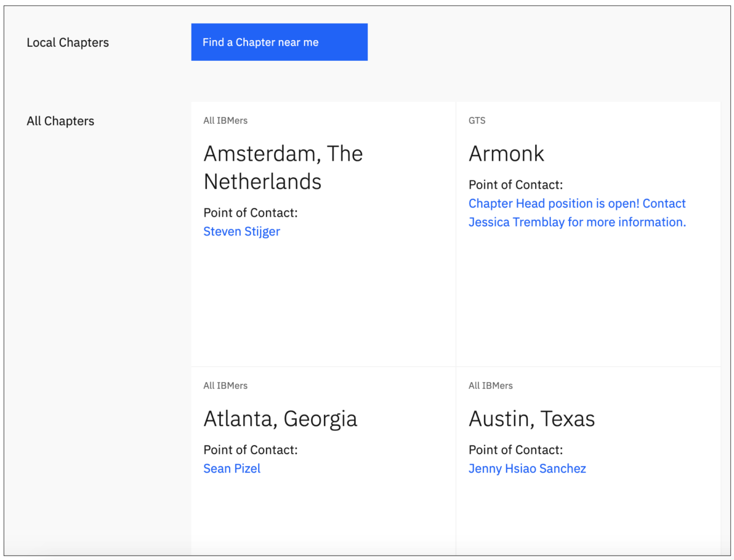The image size is (734, 560).
Task: Click Jessica Tremblay for more information text
Action: [577, 222]
